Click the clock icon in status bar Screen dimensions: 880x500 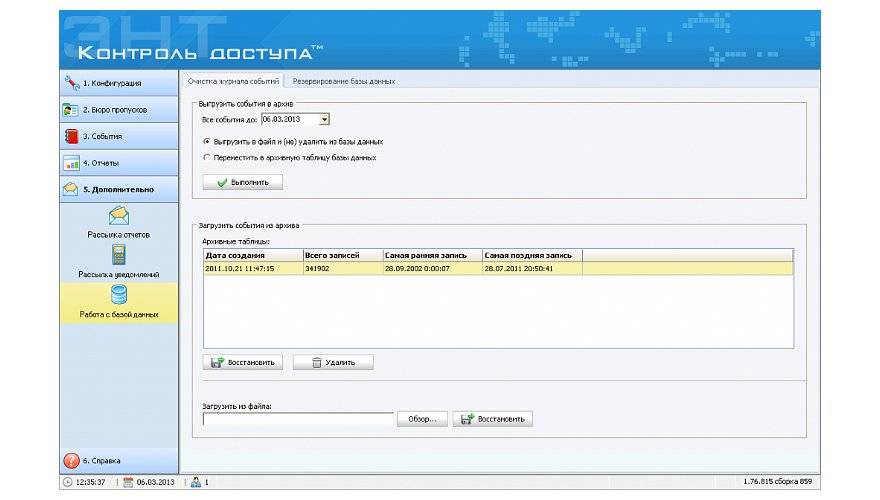click(68, 482)
